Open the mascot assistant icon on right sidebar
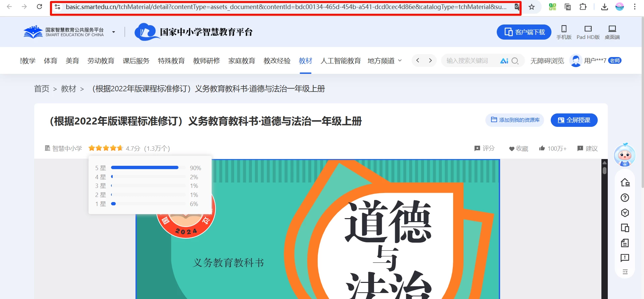The width and height of the screenshot is (644, 299). tap(625, 155)
